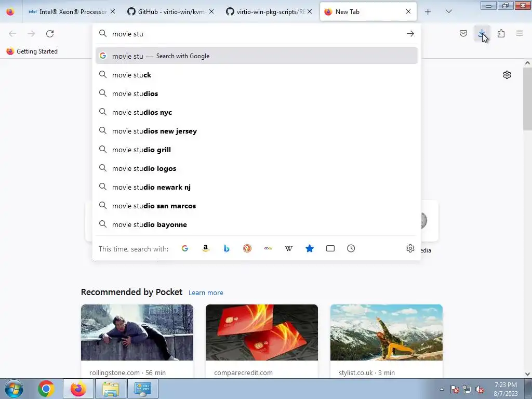Select 'movie stu — Search with Google' row

point(257,56)
